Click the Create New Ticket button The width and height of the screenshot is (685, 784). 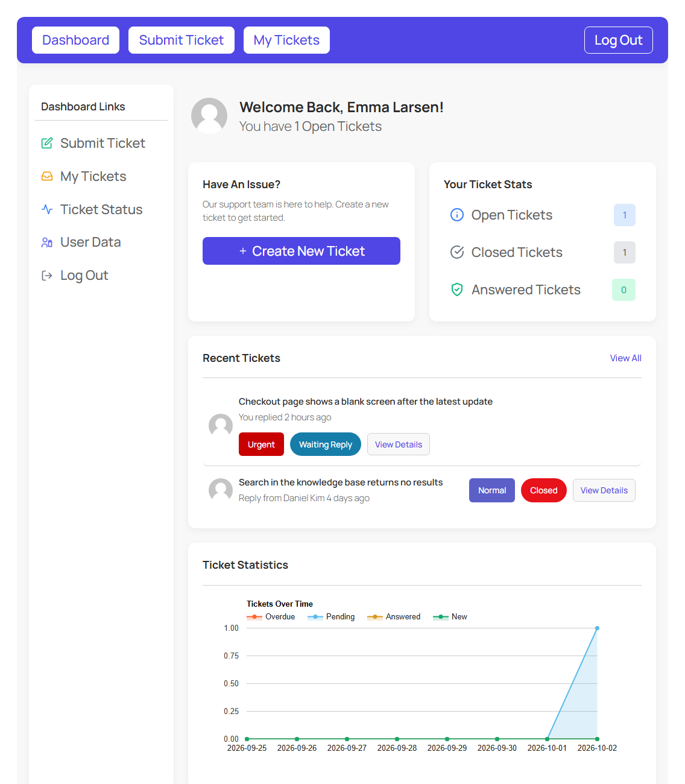click(301, 251)
